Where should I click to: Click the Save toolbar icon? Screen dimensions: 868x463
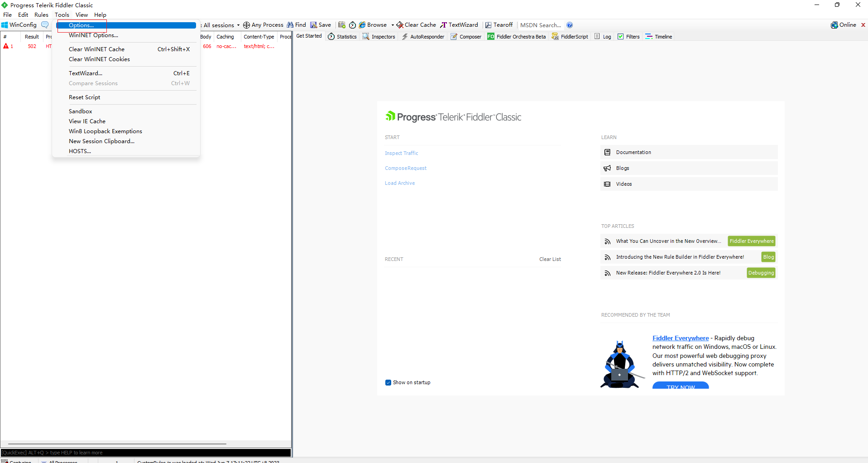[x=313, y=25]
